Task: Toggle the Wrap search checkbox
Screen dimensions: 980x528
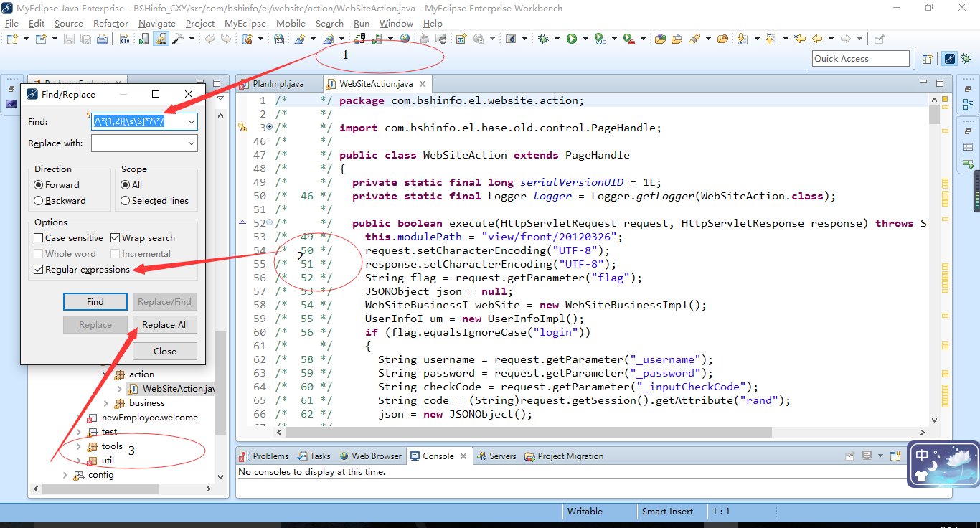Action: point(116,237)
